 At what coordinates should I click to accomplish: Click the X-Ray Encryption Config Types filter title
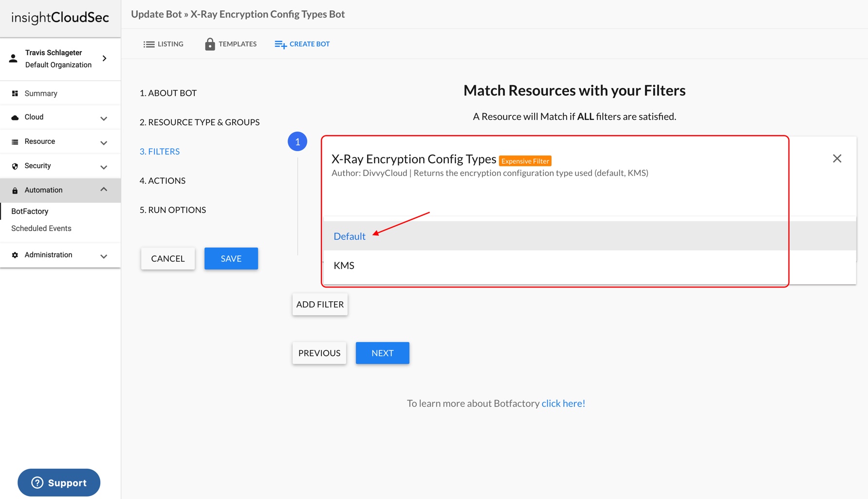coord(414,159)
